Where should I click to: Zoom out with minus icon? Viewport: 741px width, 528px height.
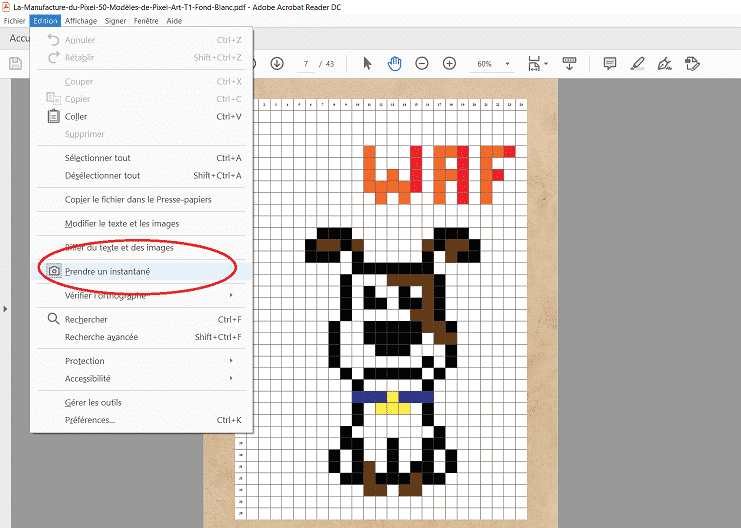(x=422, y=63)
